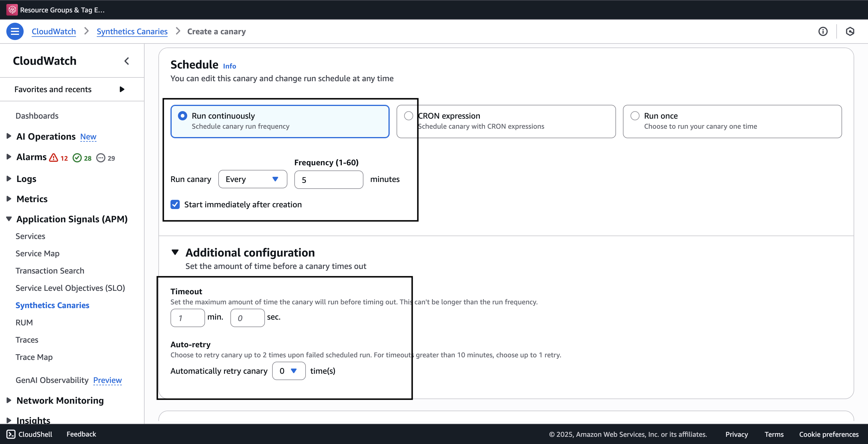Click the Schedule Info link

pyautogui.click(x=230, y=66)
